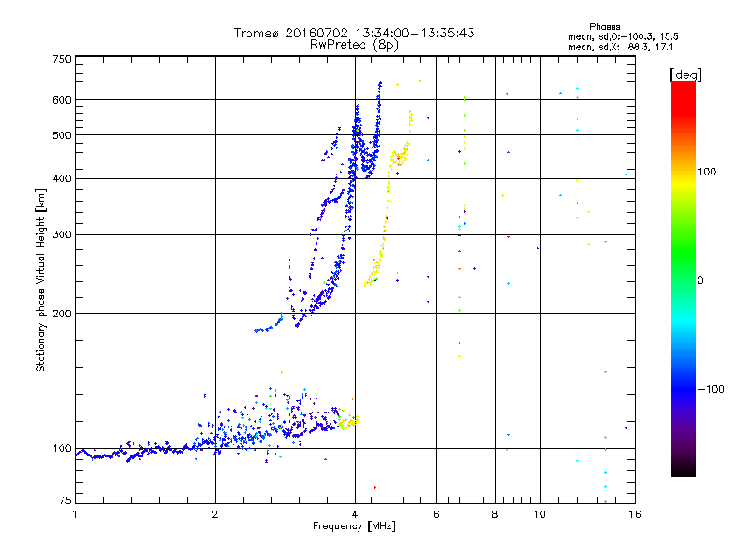Click the colorbar tick label '-100'
The width and height of the screenshot is (747, 560).
(x=711, y=389)
